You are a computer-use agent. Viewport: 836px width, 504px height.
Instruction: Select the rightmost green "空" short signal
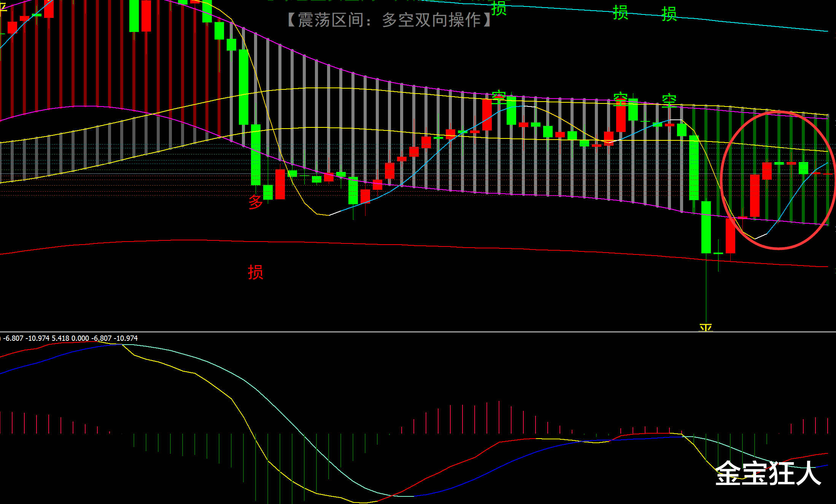click(x=669, y=101)
